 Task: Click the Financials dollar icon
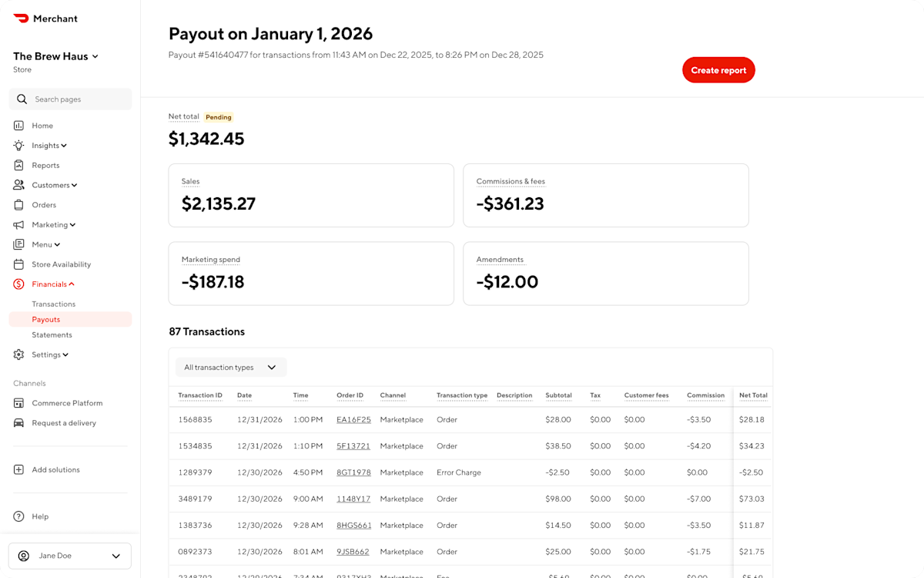coord(18,284)
